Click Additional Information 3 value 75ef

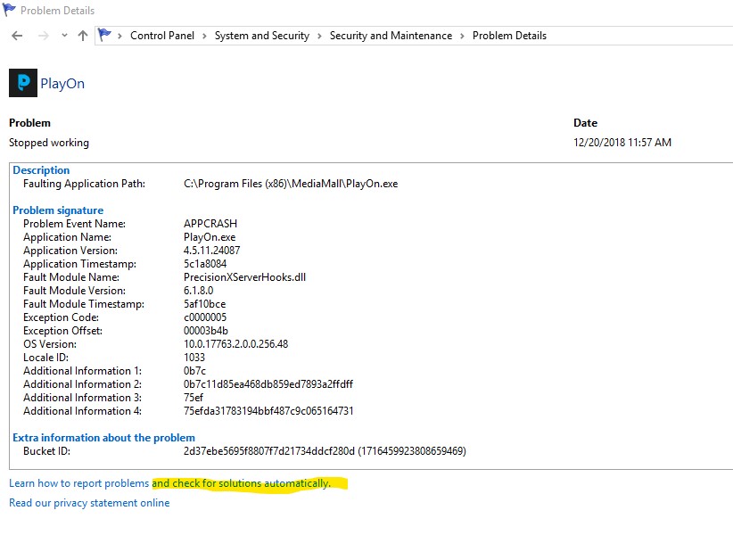tap(194, 398)
